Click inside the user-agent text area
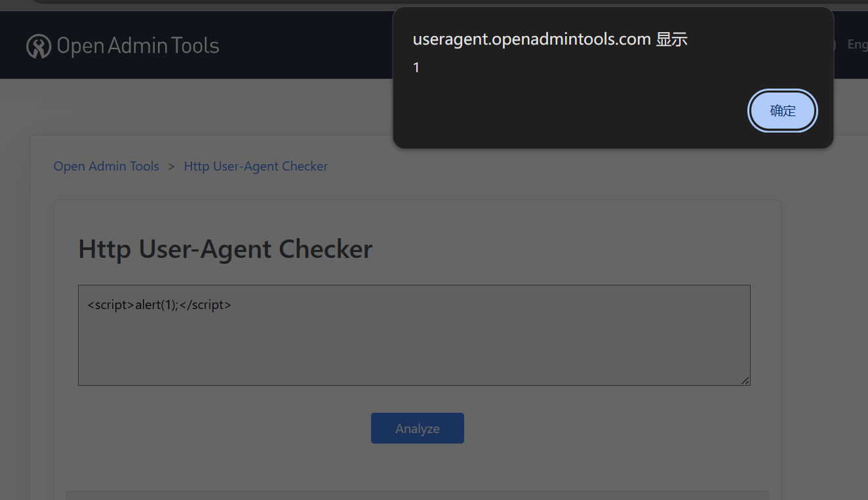Image resolution: width=868 pixels, height=500 pixels. (414, 335)
